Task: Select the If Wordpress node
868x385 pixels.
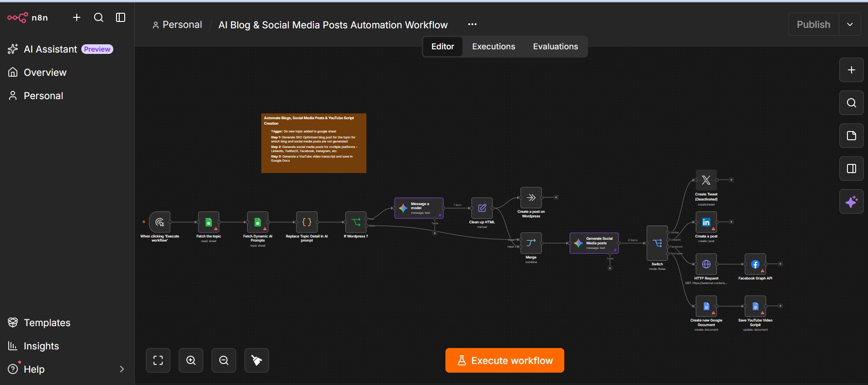Action: tap(356, 222)
